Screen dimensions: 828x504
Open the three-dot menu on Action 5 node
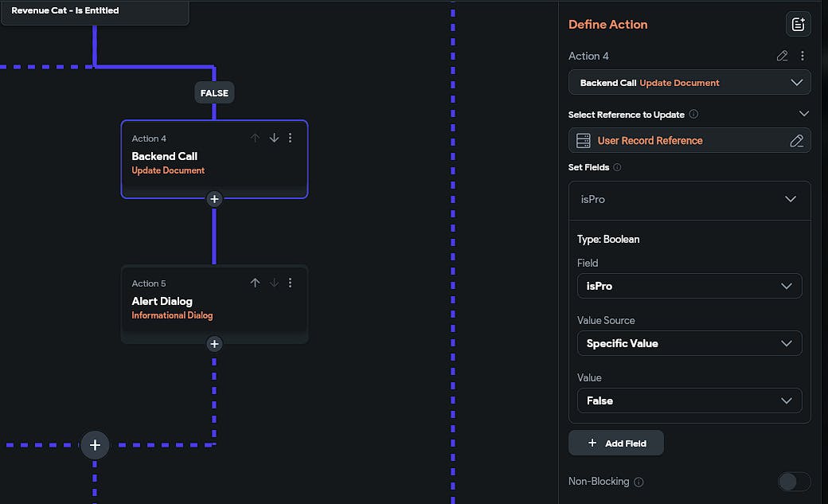[290, 283]
